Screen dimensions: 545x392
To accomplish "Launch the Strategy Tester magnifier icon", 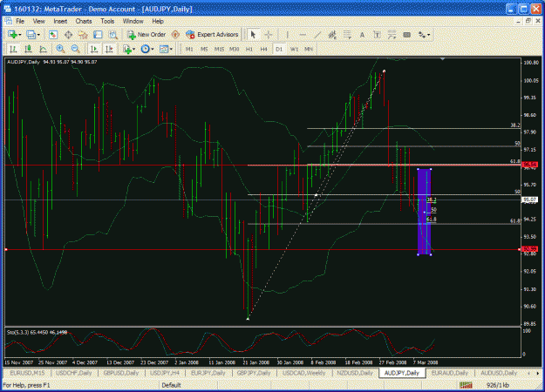I will point(113,35).
